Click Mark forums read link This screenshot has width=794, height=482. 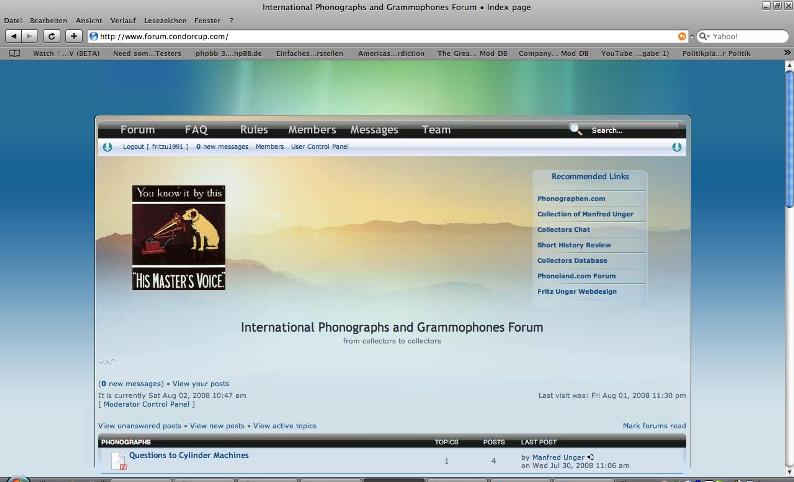(654, 426)
